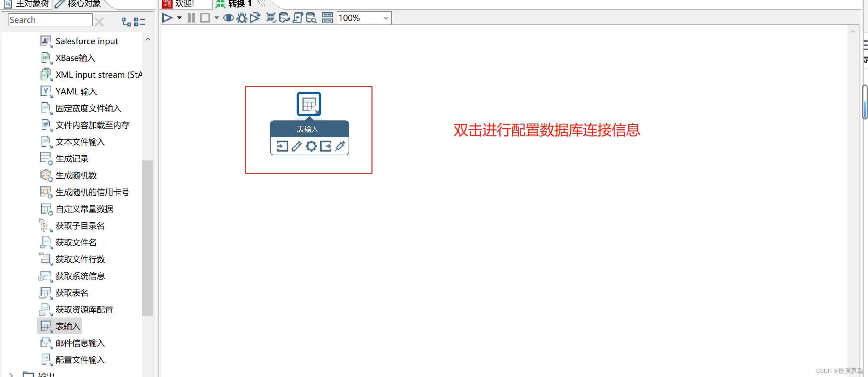Click the canvas scroll up arrow
Image resolution: width=868 pixels, height=377 pixels.
853,31
